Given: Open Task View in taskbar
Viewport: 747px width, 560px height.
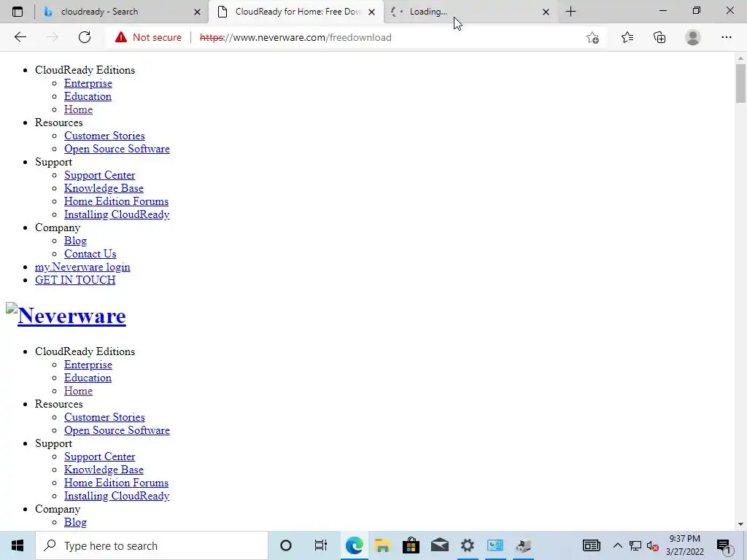Looking at the screenshot, I should pos(321,545).
